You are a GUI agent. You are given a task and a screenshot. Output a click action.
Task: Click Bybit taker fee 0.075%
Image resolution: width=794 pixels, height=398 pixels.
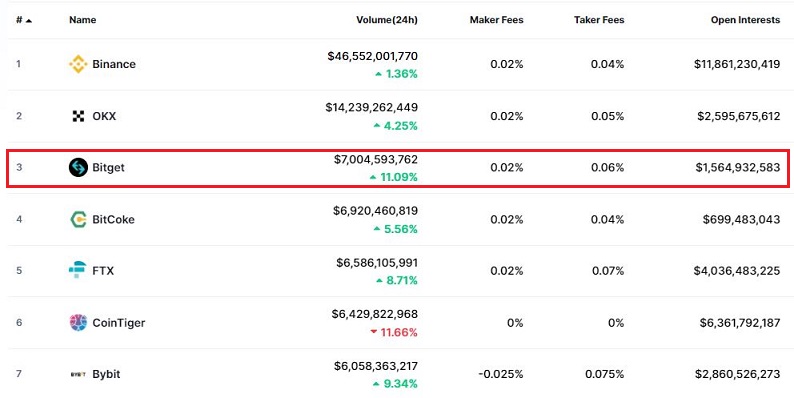click(605, 374)
